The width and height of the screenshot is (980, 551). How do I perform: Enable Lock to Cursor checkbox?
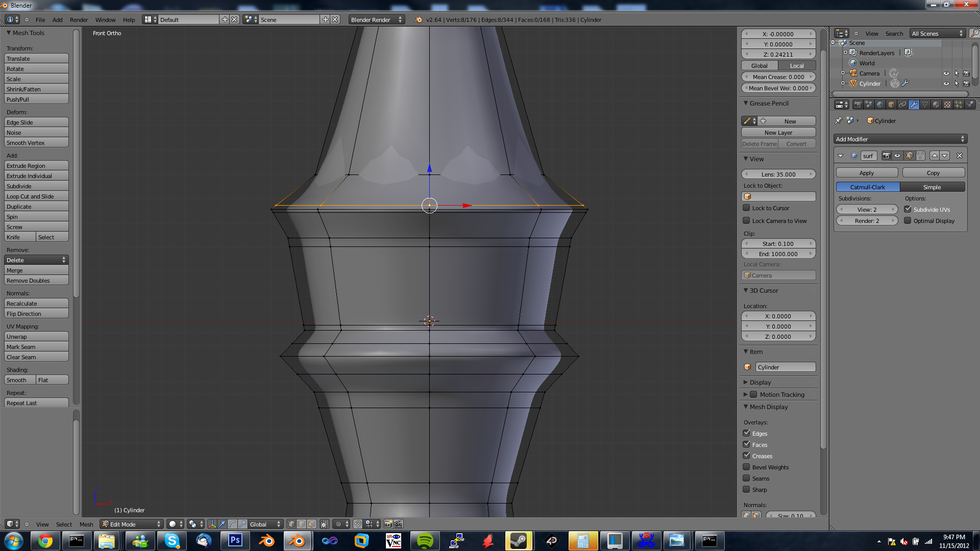coord(746,208)
